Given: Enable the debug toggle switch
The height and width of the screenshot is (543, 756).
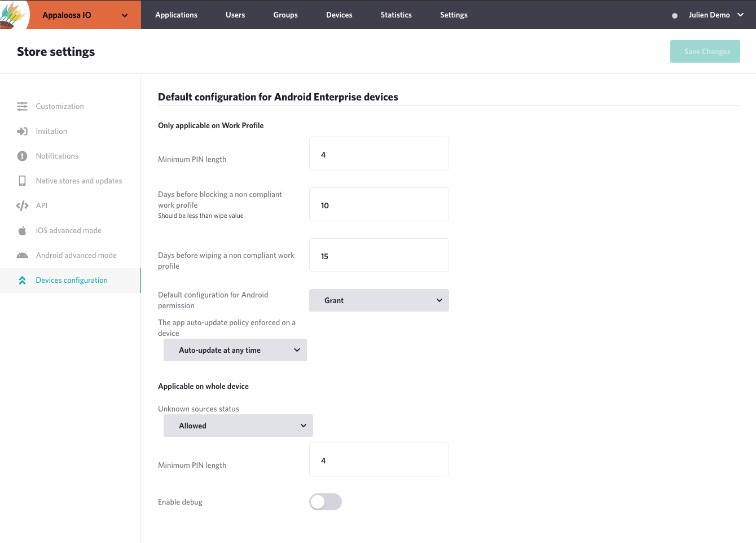Looking at the screenshot, I should tap(325, 502).
